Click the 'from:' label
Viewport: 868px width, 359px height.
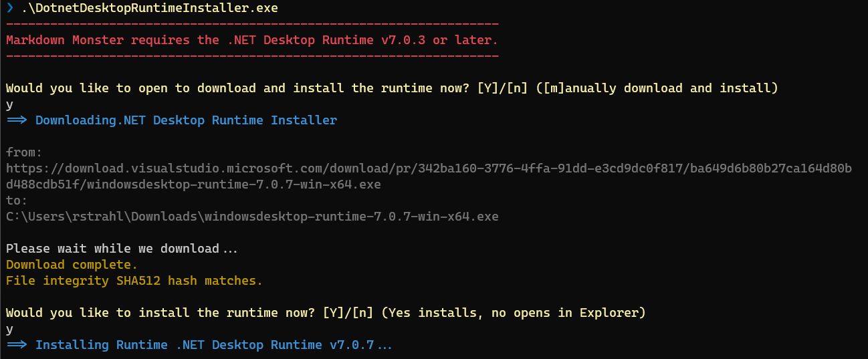point(24,152)
